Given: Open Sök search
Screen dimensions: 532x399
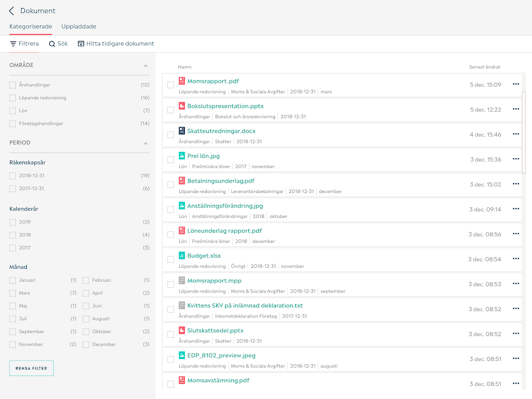Looking at the screenshot, I should coord(58,44).
